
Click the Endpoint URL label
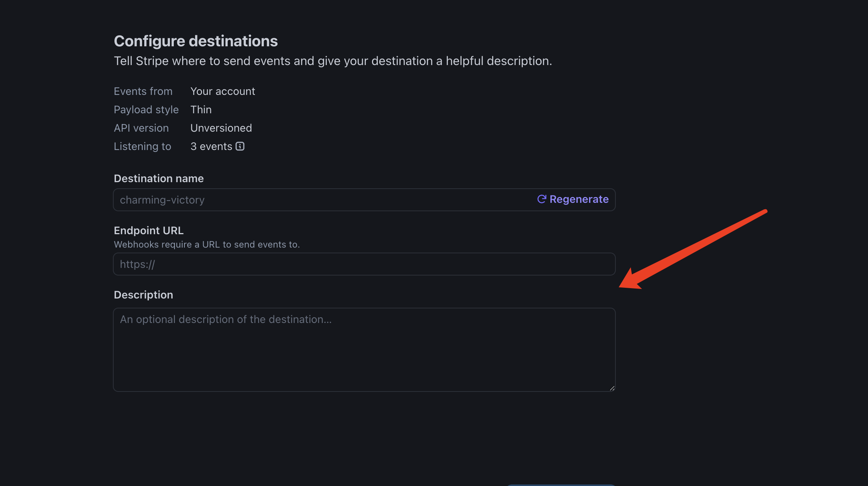(149, 230)
